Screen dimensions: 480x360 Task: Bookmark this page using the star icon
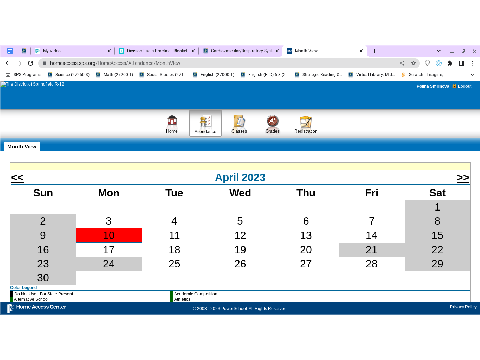(413, 63)
